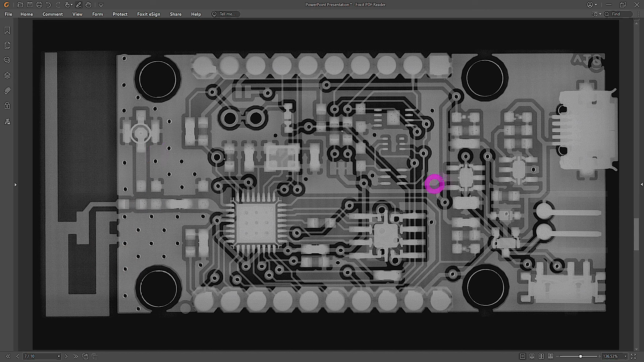Show the Comments panel

pos(7,60)
